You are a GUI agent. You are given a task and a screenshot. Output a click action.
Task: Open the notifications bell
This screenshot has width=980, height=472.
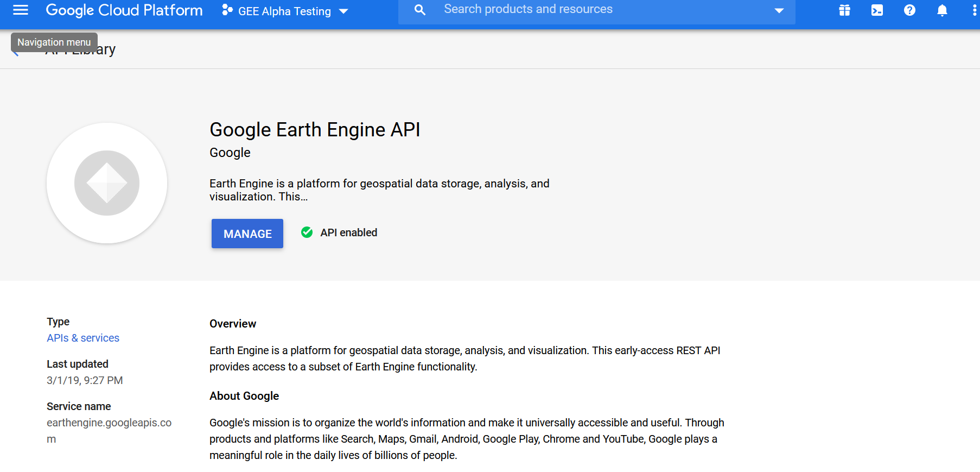click(942, 10)
